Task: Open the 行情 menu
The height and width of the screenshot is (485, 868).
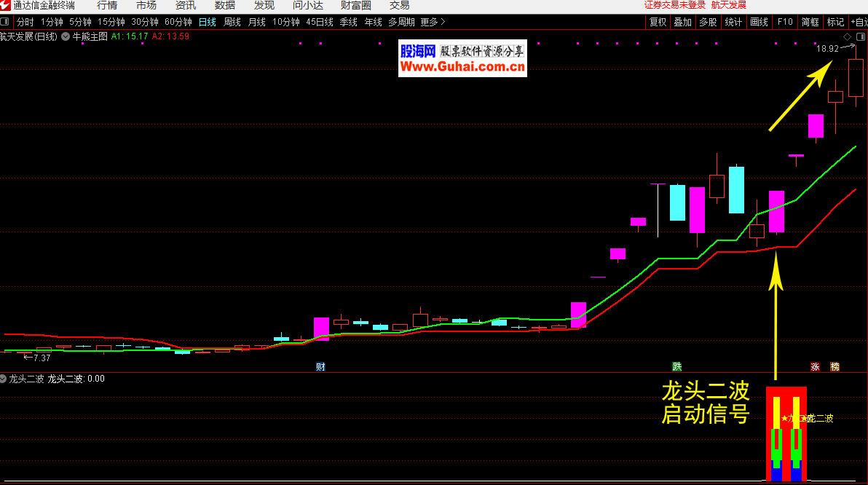Action: [x=107, y=6]
